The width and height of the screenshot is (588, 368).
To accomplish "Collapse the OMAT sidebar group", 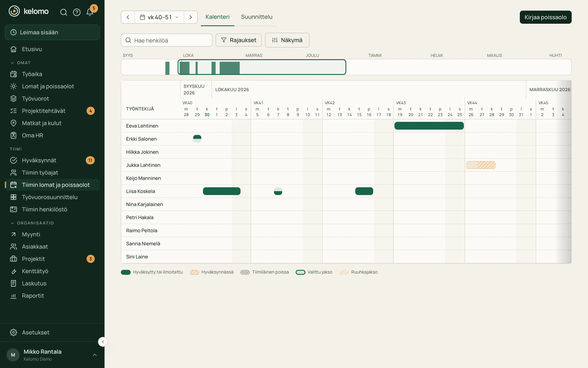I will coord(20,63).
